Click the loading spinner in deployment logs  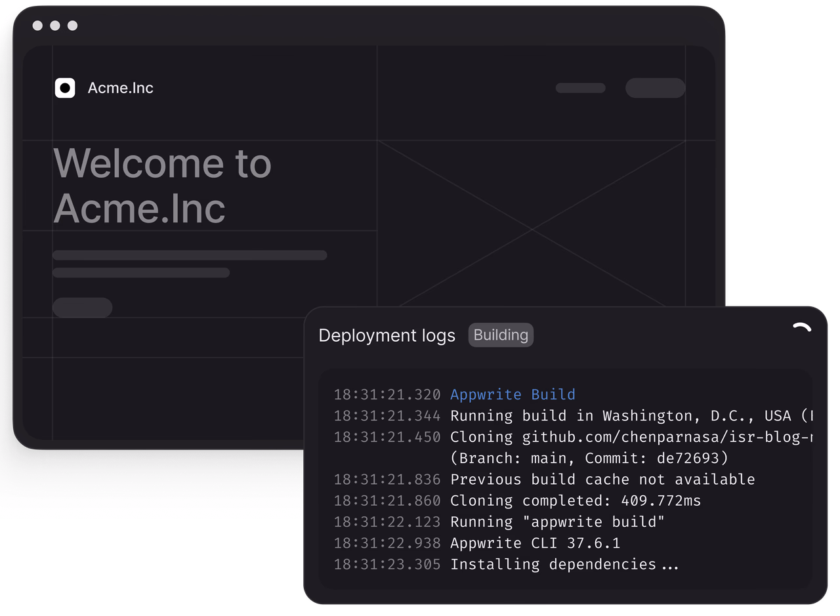pos(801,328)
